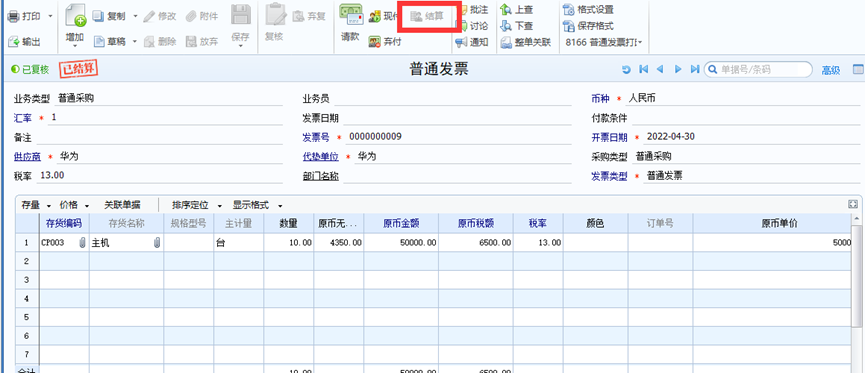Screen dimensions: 865x373
Task: Click the paperclip in the CP003 cell
Action: point(83,242)
